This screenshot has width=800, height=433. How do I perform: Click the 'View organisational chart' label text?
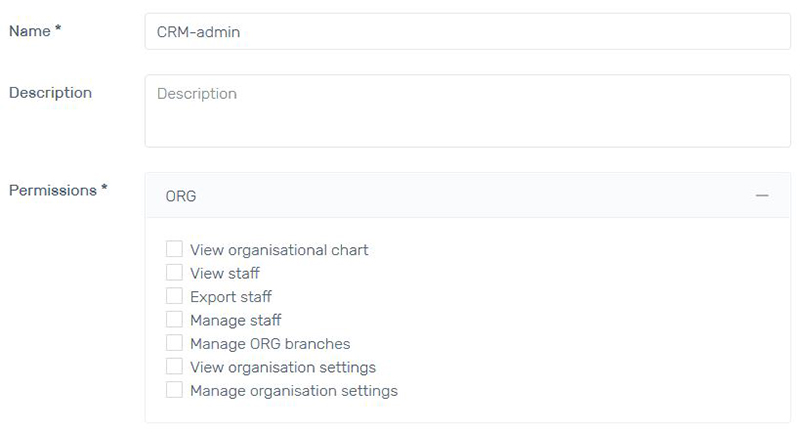[279, 250]
